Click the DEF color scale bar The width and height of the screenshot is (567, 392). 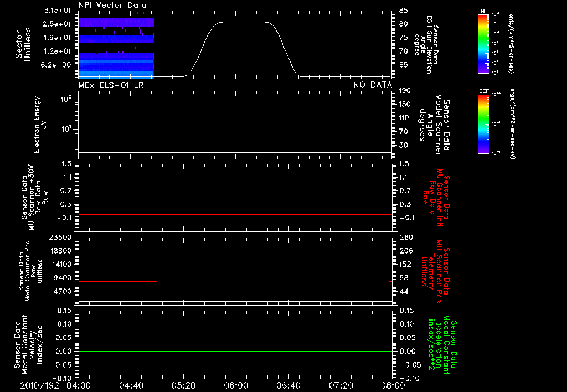[483, 124]
